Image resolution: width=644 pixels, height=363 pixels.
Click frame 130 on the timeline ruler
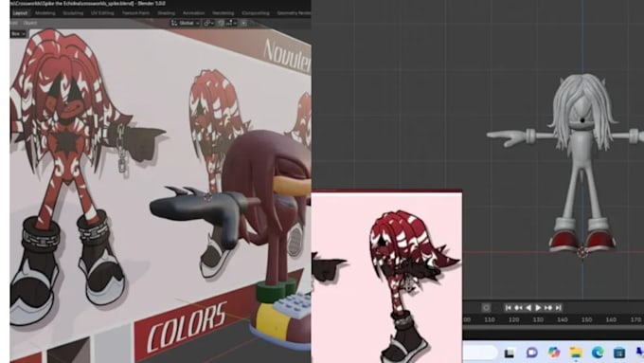(538, 319)
